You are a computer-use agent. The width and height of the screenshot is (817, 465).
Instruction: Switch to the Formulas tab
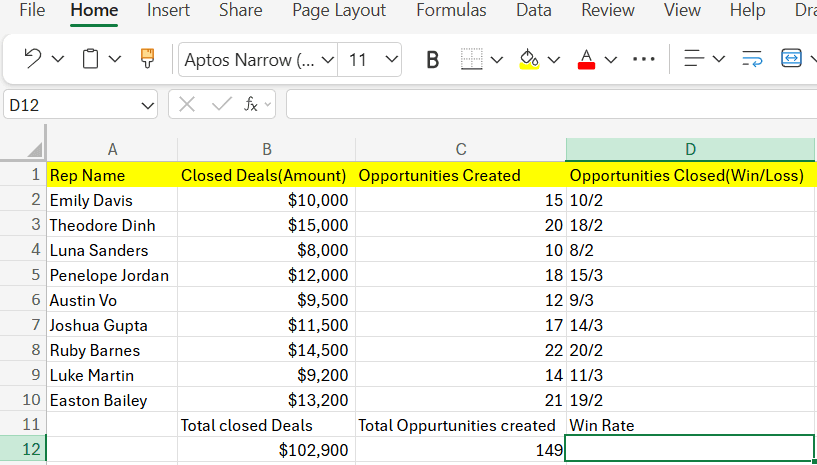coord(451,10)
